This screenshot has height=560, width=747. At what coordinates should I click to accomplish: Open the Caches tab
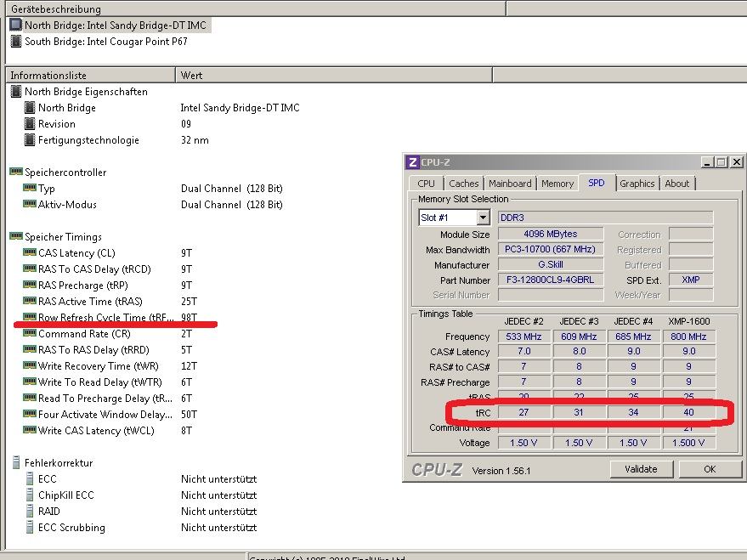click(463, 184)
